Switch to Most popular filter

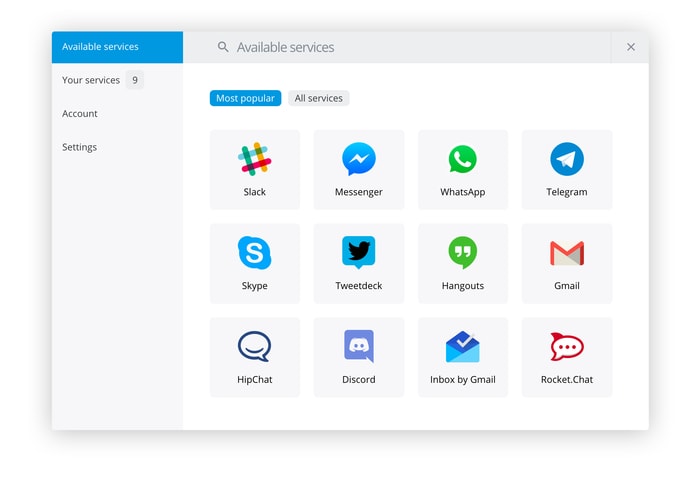pyautogui.click(x=245, y=98)
